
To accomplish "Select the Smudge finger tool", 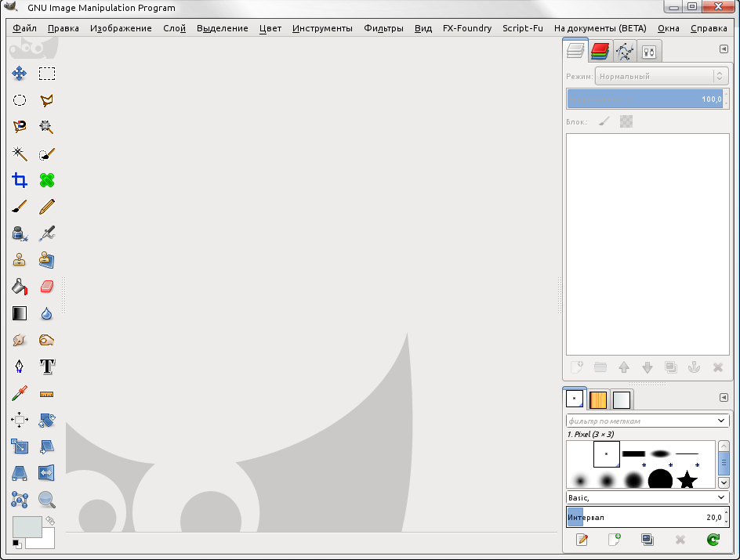I will 20,340.
